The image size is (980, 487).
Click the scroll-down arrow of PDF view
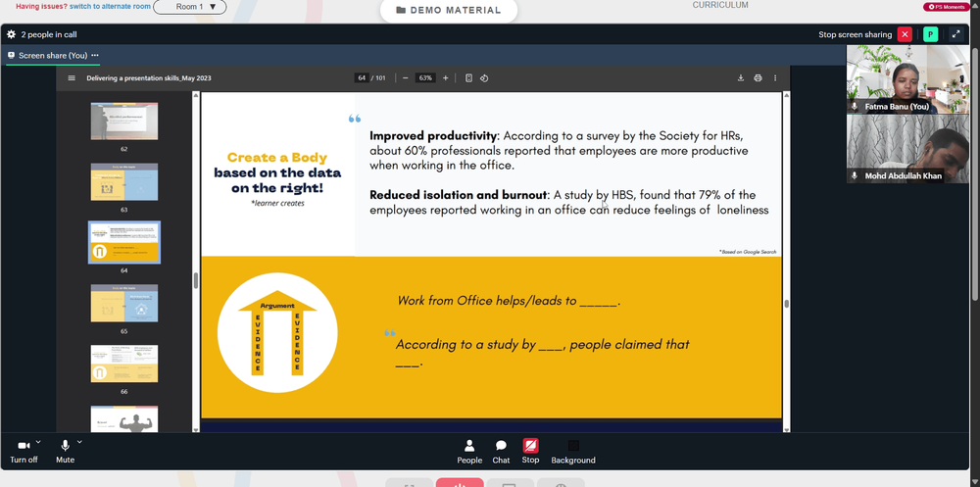786,429
